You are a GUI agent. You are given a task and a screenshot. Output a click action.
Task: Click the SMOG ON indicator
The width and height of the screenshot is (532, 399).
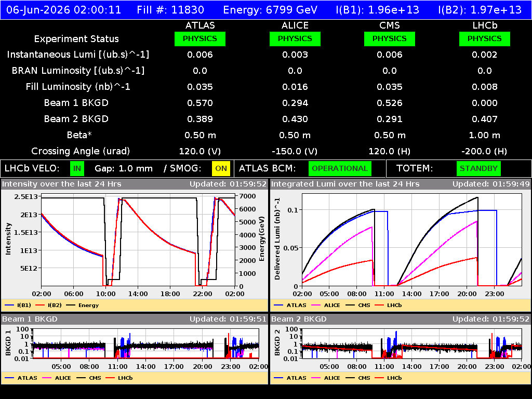221,169
